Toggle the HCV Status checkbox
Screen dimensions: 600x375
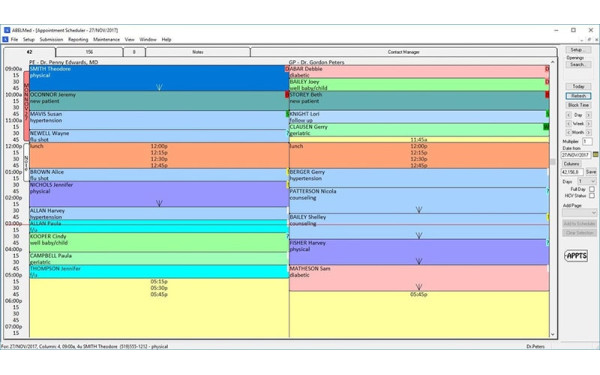pyautogui.click(x=592, y=196)
